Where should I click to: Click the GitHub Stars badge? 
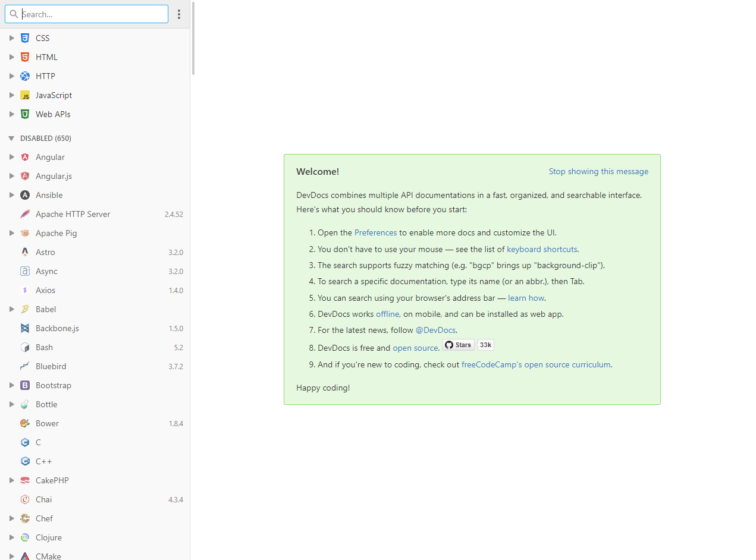[458, 345]
